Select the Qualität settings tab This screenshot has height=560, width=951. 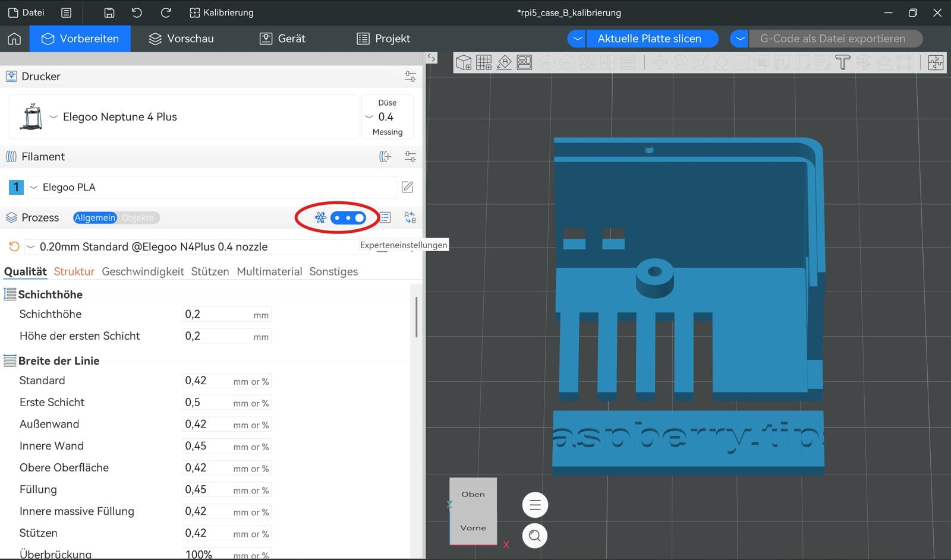coord(26,271)
